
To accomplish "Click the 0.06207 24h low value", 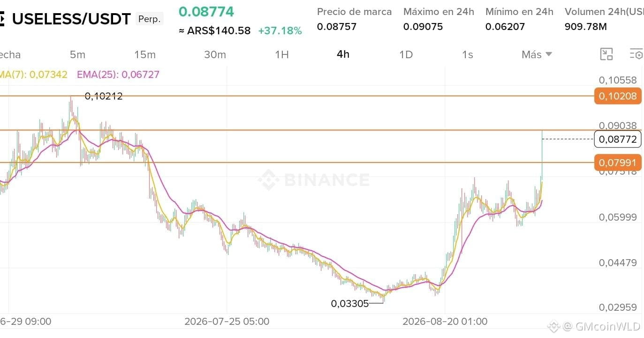I will 505,27.
